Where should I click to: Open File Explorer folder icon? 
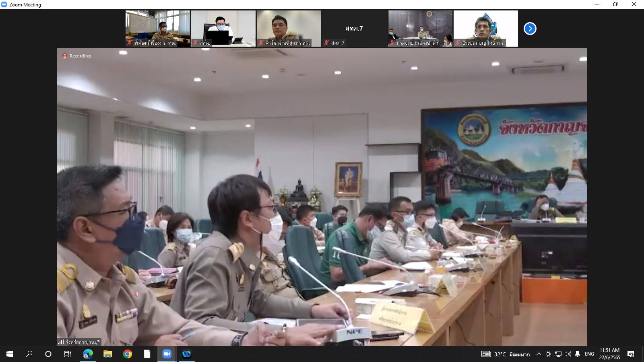107,354
